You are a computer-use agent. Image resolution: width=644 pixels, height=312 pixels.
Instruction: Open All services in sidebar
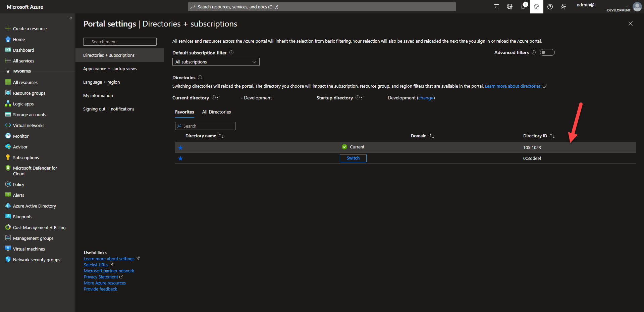tap(23, 61)
